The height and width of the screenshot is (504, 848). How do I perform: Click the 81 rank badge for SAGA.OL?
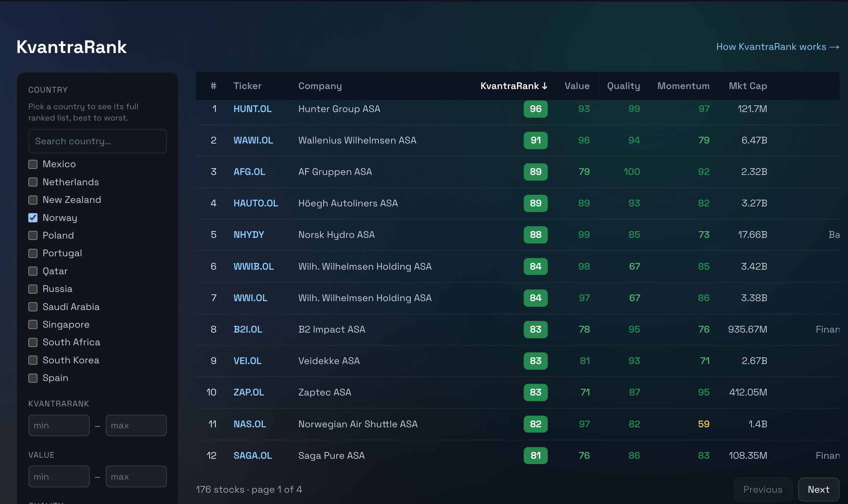point(535,456)
